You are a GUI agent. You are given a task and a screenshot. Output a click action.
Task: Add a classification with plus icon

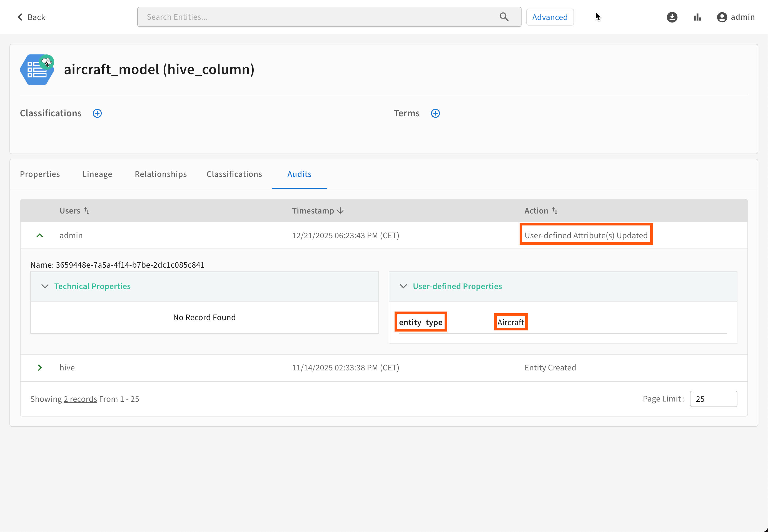pyautogui.click(x=97, y=113)
